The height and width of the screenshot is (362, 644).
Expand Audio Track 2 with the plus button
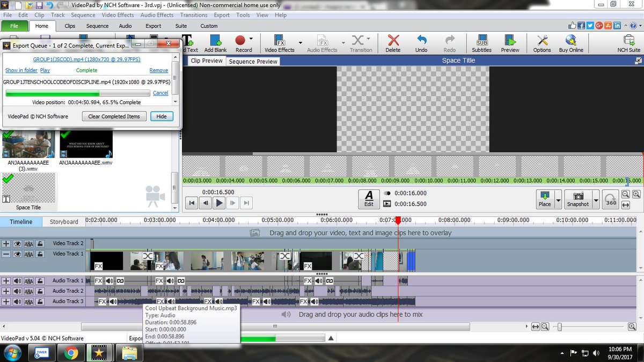(6, 291)
